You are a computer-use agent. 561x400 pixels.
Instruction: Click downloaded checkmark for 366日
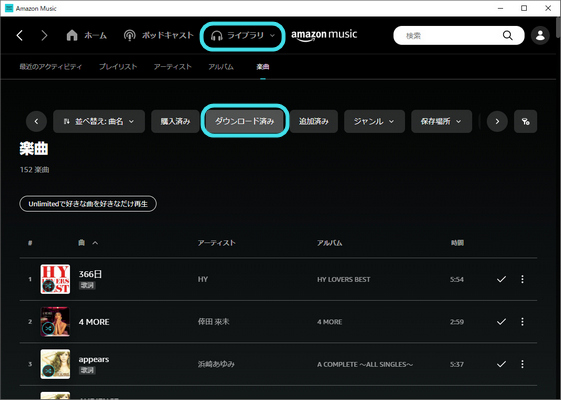pyautogui.click(x=501, y=279)
